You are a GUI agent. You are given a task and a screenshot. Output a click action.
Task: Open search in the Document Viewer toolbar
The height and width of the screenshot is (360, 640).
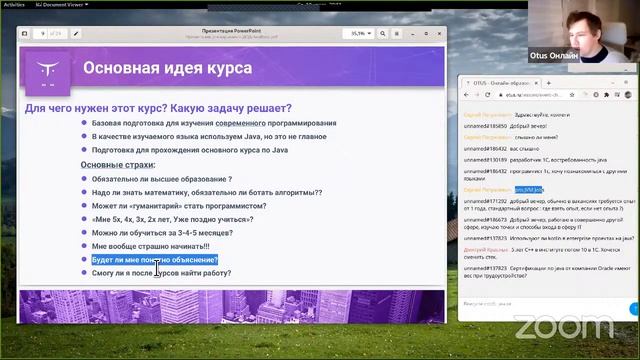(382, 33)
